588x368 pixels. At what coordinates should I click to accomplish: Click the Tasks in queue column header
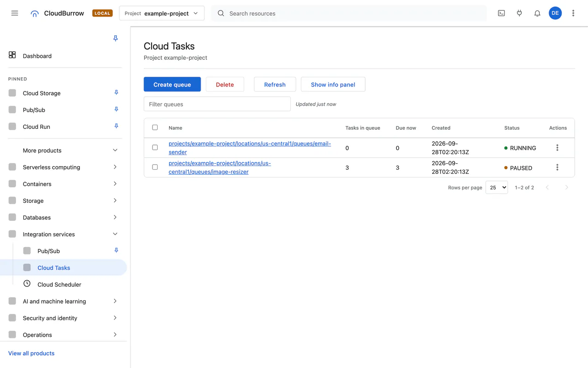click(363, 128)
